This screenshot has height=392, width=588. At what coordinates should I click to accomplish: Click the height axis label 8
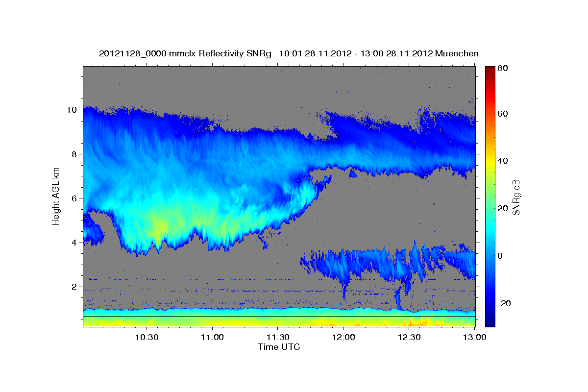click(75, 154)
